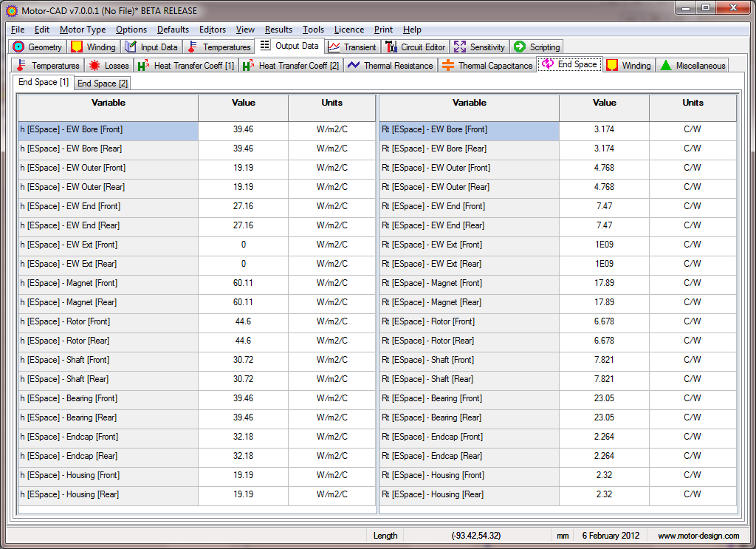Screen dimensions: 756x549
Task: Click the red Losses sun icon
Action: [94, 65]
